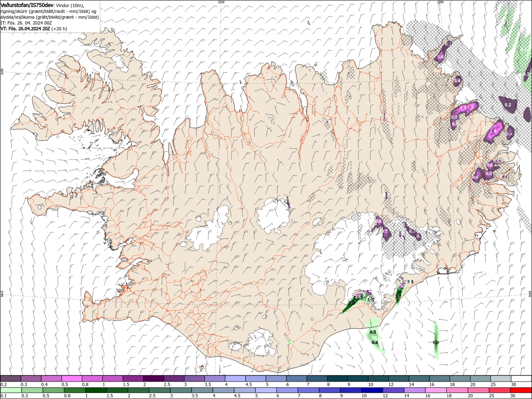532x399 pixels.
Task: Choose the 3–3.5 swatch in upper snow legend
Action: [x=194, y=378]
